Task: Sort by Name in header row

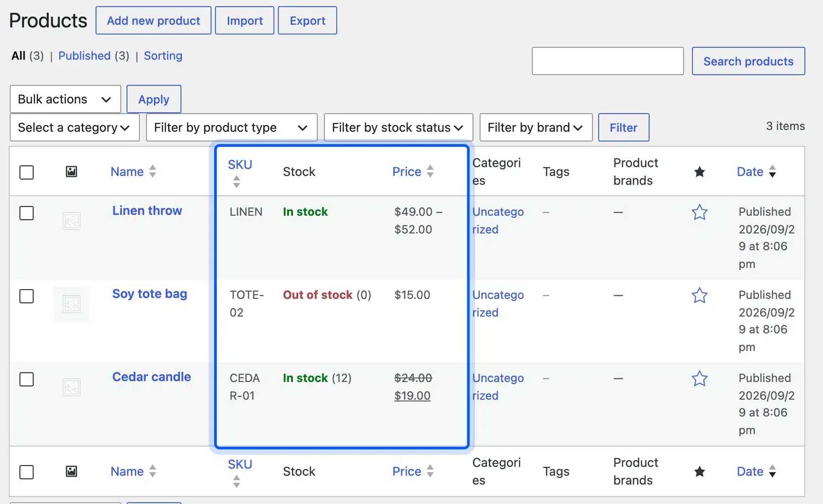Action: pos(134,172)
